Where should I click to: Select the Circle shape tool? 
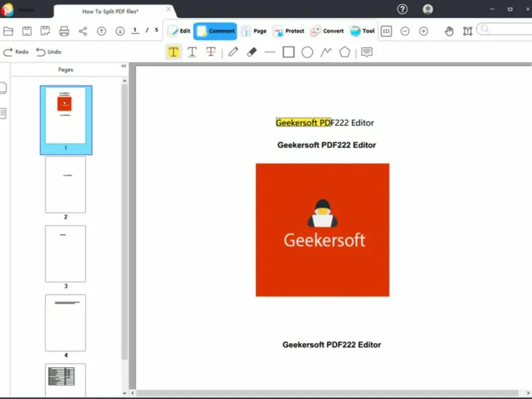pos(307,53)
